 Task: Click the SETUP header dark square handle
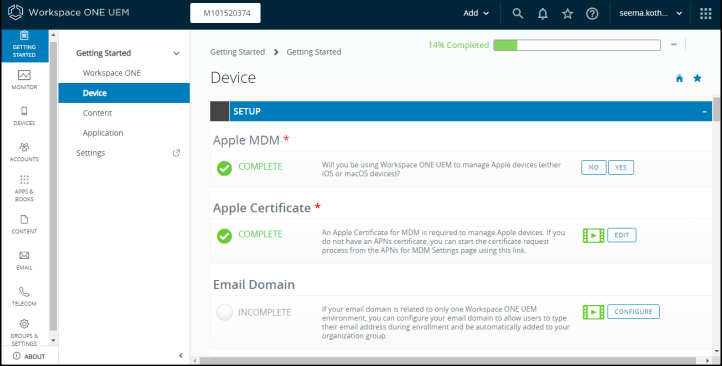click(220, 111)
